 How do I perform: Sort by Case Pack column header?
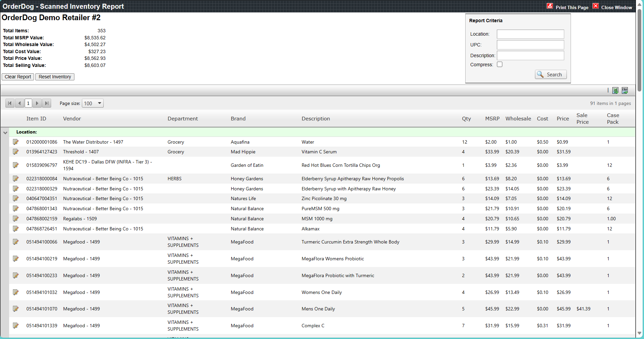pyautogui.click(x=613, y=119)
